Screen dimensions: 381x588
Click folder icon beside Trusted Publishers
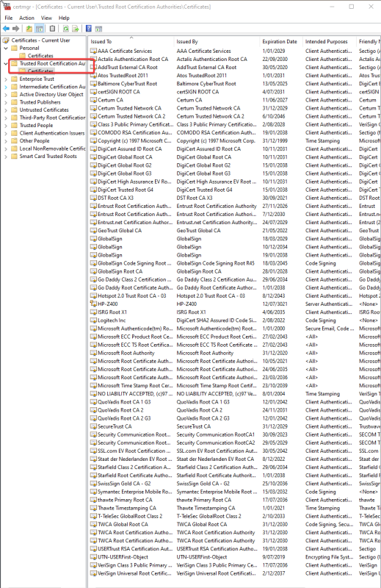tap(14, 102)
